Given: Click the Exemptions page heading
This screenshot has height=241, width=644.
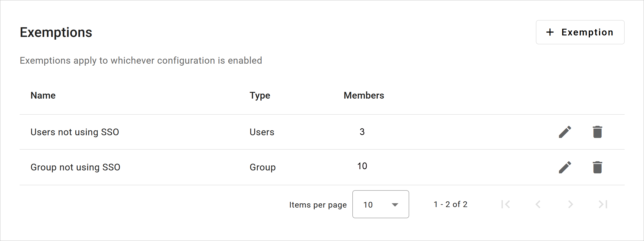Looking at the screenshot, I should (x=56, y=32).
